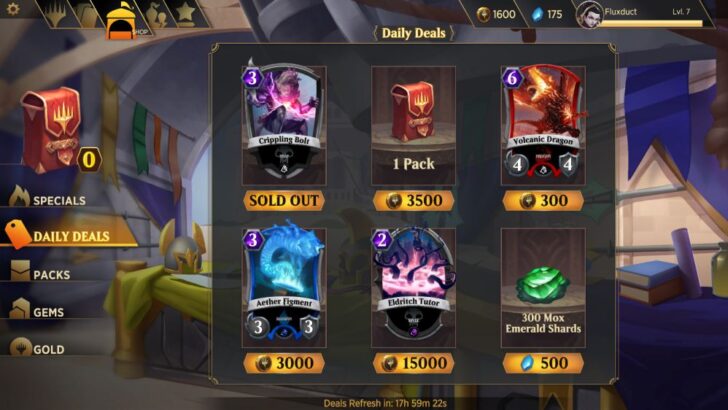Buy Mox Emerald Shards for 500 gems

543,363
